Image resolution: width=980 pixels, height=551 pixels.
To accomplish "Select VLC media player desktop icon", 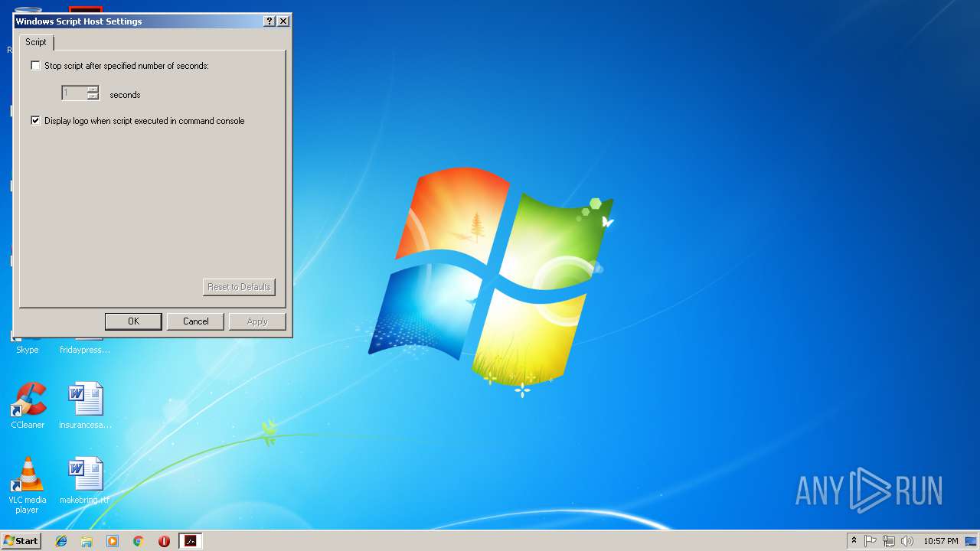I will pos(28,485).
